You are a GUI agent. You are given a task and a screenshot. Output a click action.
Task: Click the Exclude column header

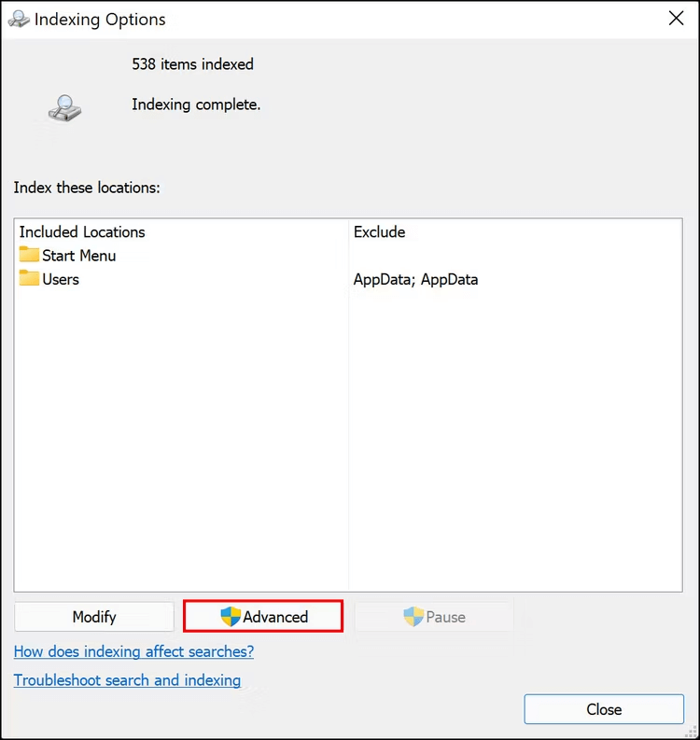click(380, 231)
